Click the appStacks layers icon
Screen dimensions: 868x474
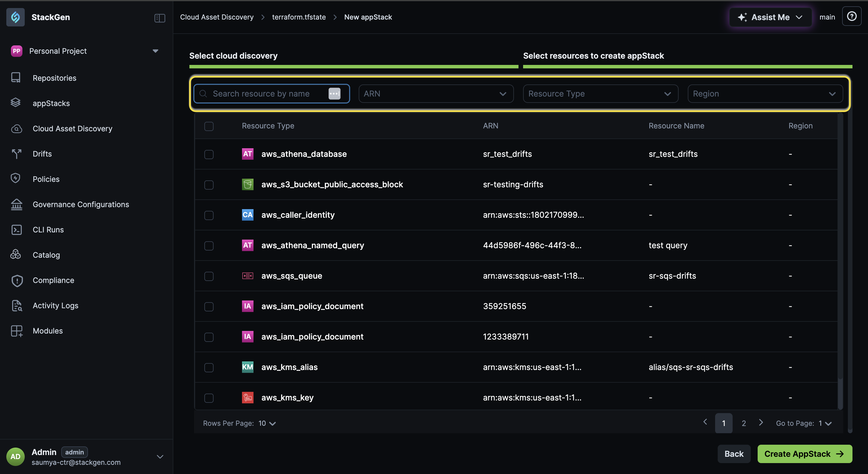[16, 103]
